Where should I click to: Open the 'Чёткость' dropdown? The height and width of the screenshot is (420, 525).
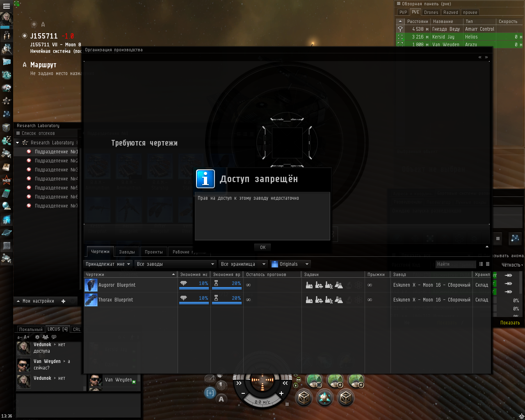512,265
